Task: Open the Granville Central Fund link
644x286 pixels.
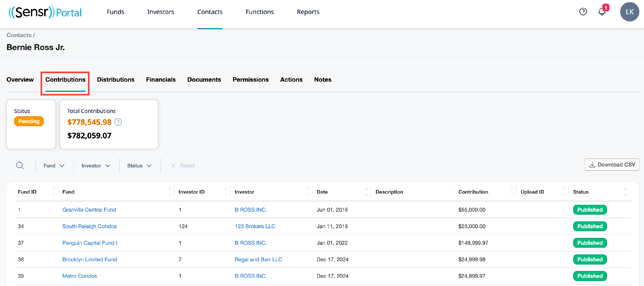Action: point(89,210)
